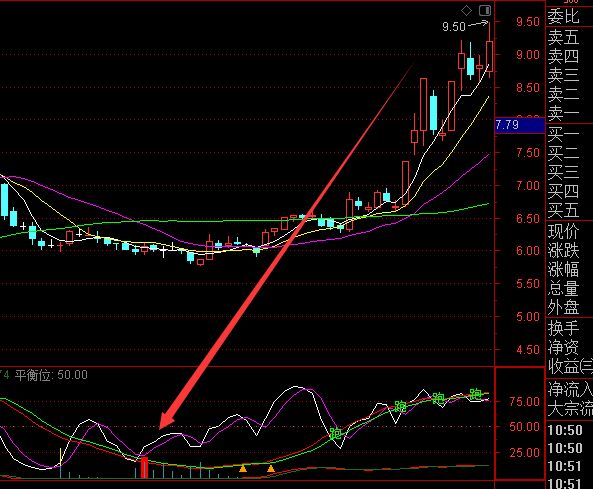Image resolution: width=593 pixels, height=489 pixels.
Task: Select the right orange triangle marker
Action: [x=271, y=469]
